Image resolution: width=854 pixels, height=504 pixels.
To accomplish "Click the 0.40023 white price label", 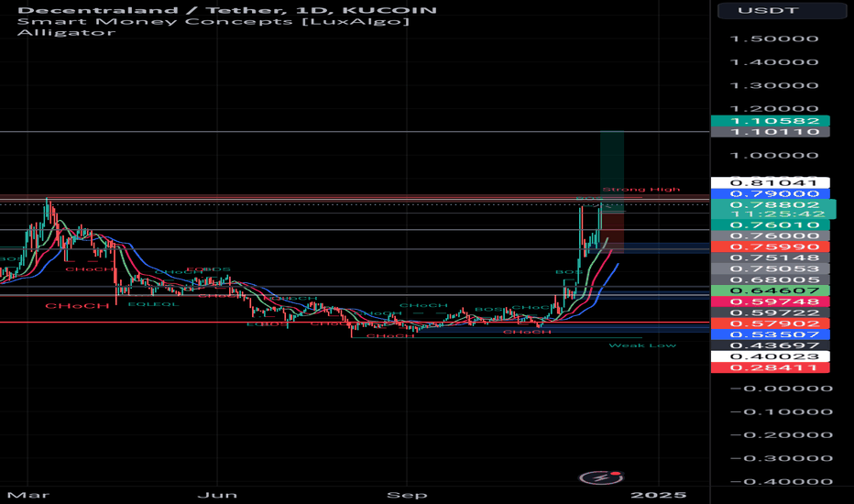I will pos(770,356).
